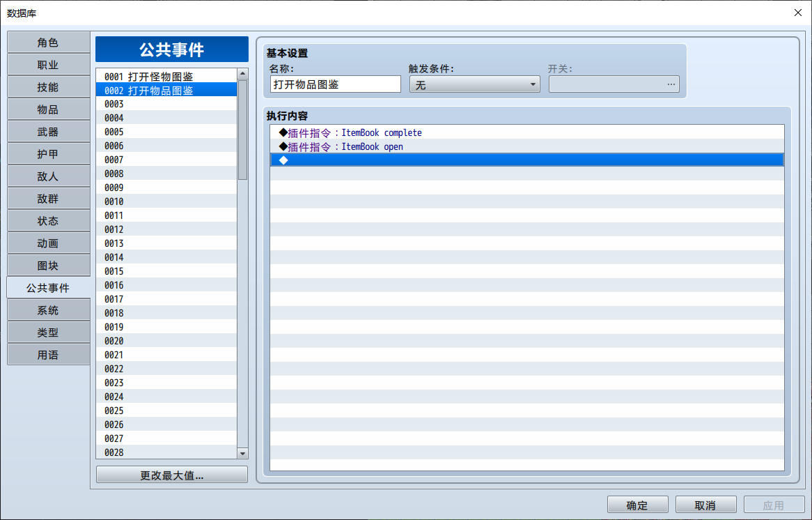
Task: Open the 角色 tab
Action: click(x=48, y=43)
